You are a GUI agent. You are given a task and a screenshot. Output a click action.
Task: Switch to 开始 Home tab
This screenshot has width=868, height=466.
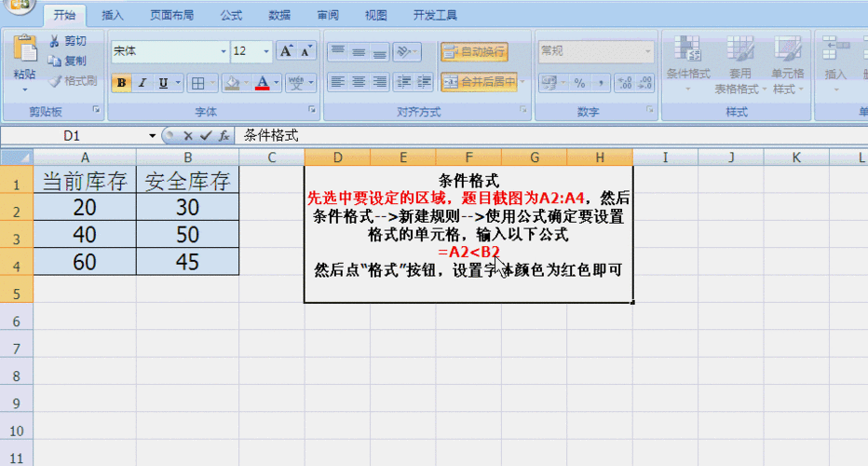(65, 15)
